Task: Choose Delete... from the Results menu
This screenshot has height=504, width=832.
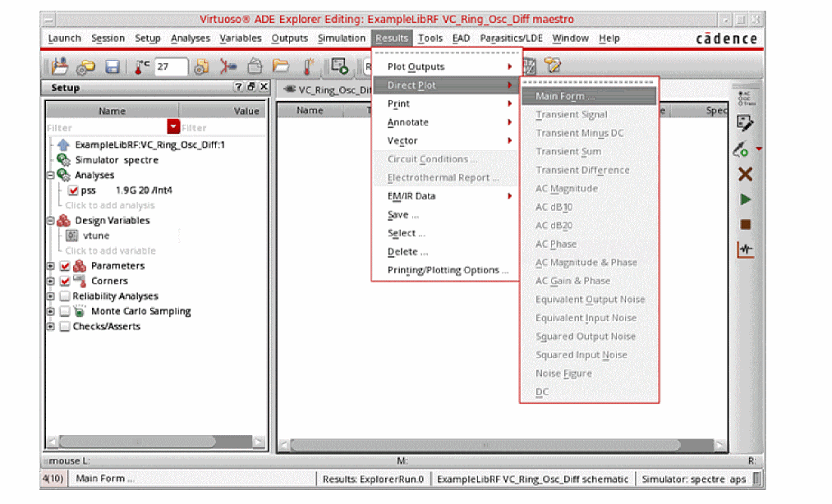Action: pos(447,251)
